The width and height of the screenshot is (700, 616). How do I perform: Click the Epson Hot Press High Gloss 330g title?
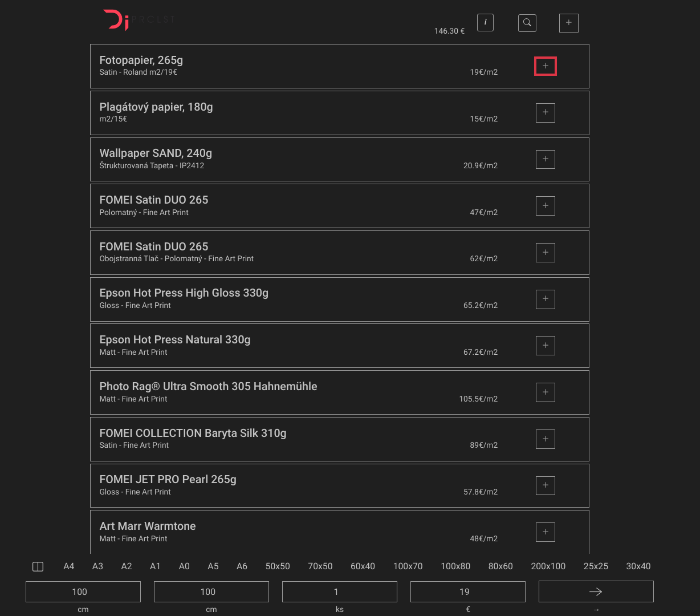[x=184, y=293]
